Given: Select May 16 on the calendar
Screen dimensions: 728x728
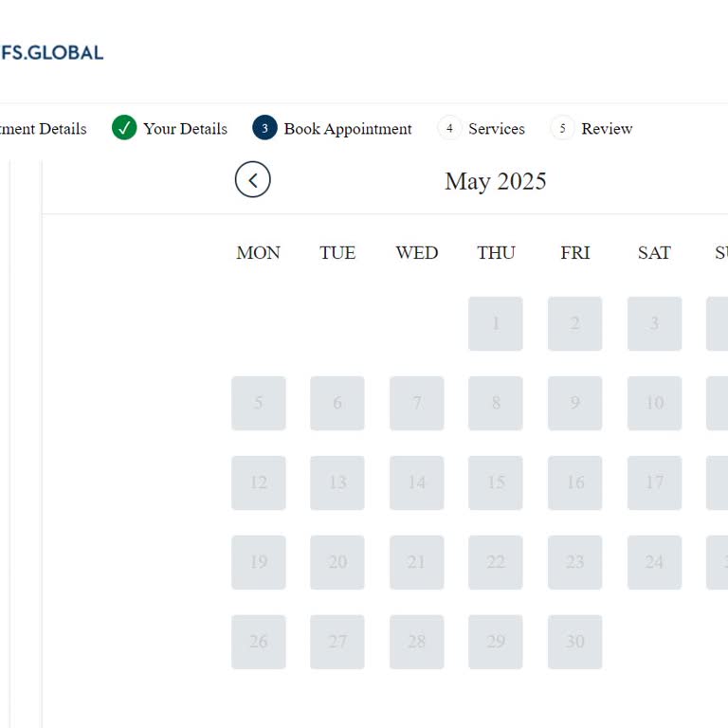Looking at the screenshot, I should click(574, 482).
